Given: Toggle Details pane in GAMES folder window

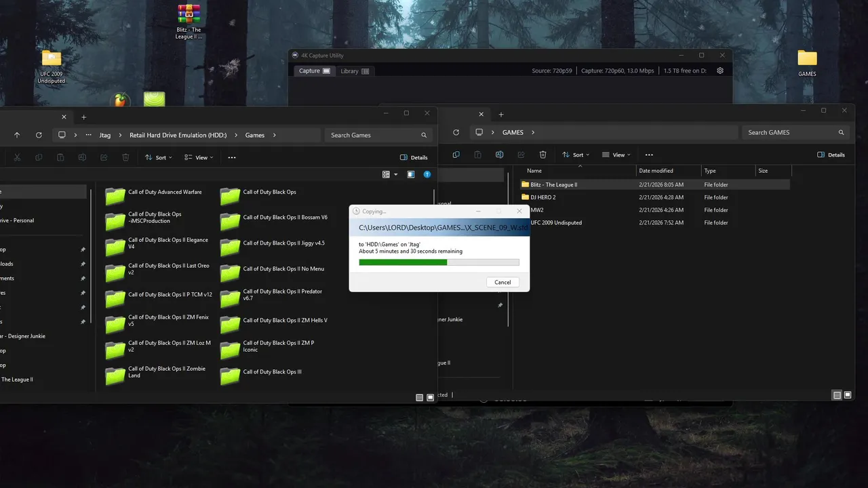Looking at the screenshot, I should (831, 155).
